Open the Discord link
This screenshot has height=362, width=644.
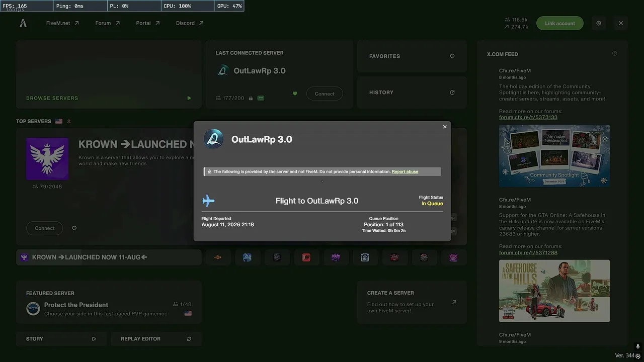tap(190, 23)
